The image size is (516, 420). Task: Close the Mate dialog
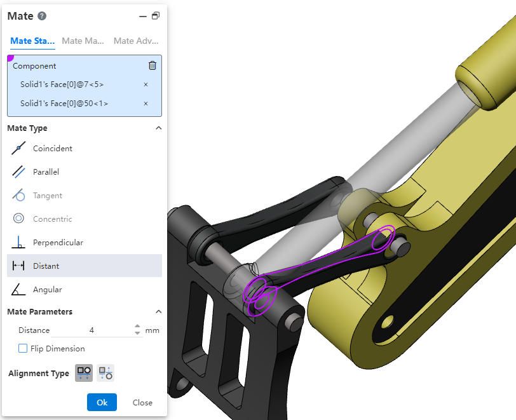coord(142,403)
